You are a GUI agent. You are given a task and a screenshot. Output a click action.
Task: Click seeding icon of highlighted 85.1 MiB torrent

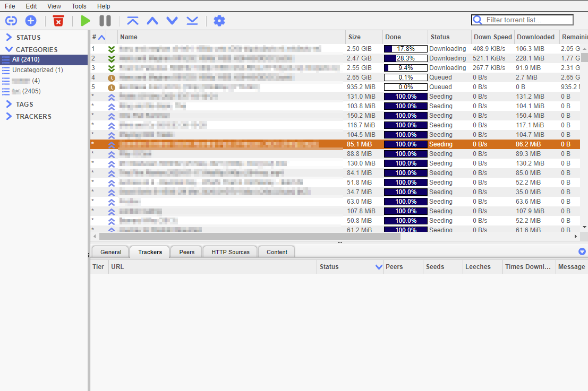(x=112, y=144)
